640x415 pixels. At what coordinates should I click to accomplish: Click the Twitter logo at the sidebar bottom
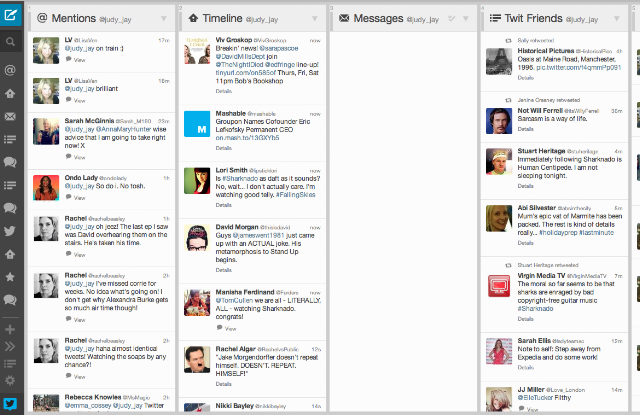click(x=10, y=404)
